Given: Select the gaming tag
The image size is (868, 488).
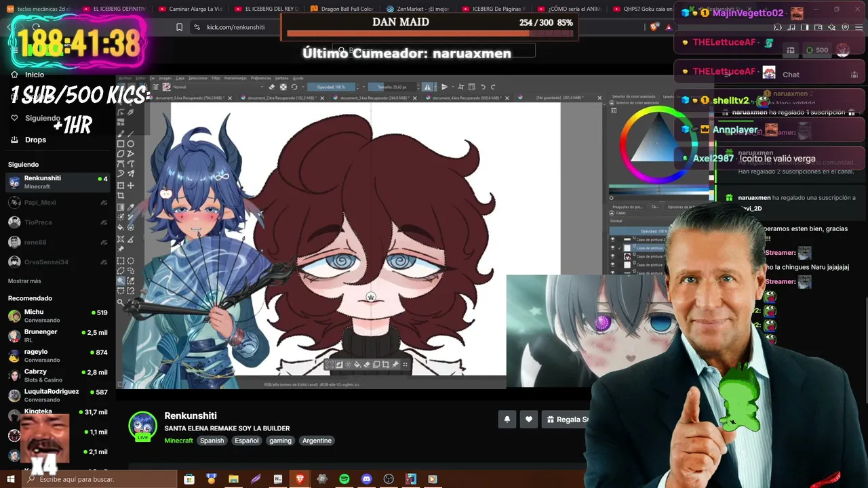Looking at the screenshot, I should click(x=280, y=441).
